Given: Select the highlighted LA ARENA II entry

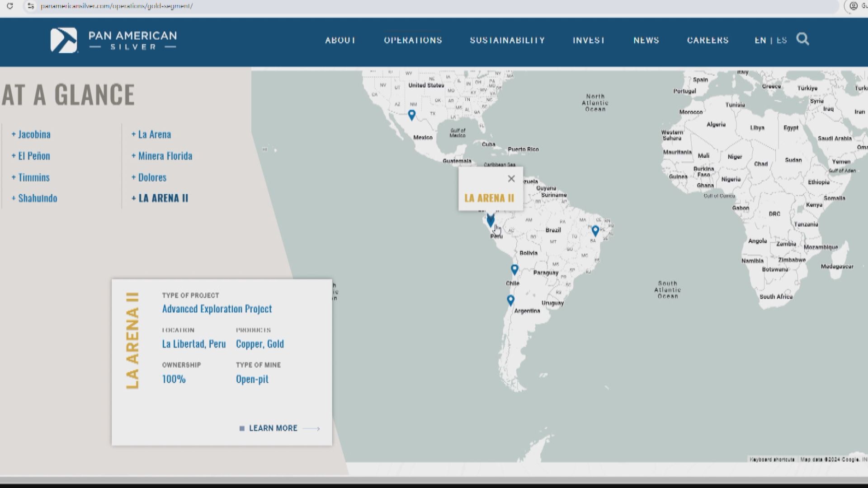Looking at the screenshot, I should [x=160, y=198].
